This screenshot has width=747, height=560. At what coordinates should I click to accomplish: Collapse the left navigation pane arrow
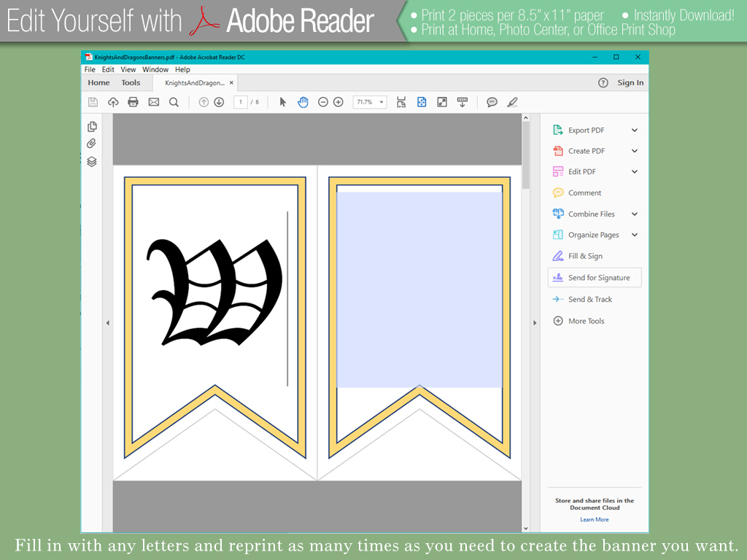pos(108,323)
